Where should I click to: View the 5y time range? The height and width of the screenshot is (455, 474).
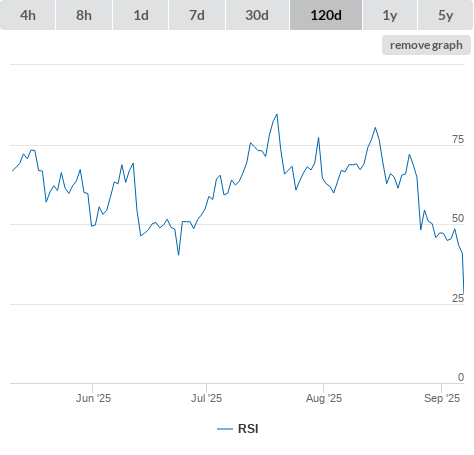click(x=445, y=15)
